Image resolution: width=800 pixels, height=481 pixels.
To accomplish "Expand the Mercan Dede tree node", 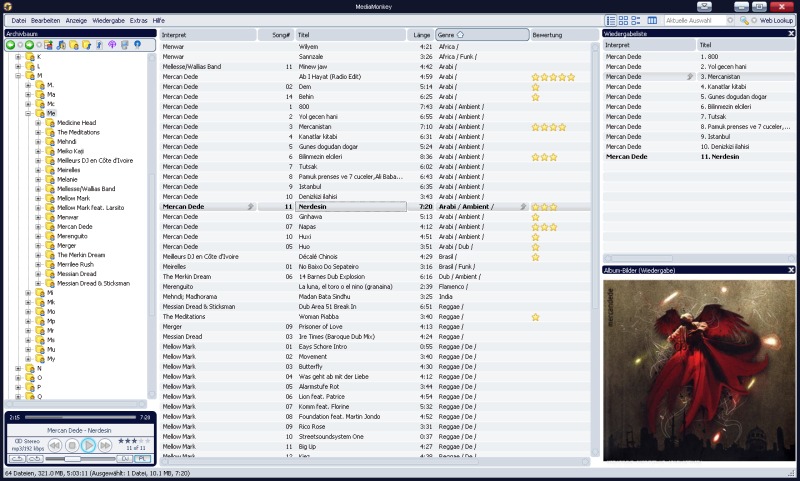I will click(38, 226).
